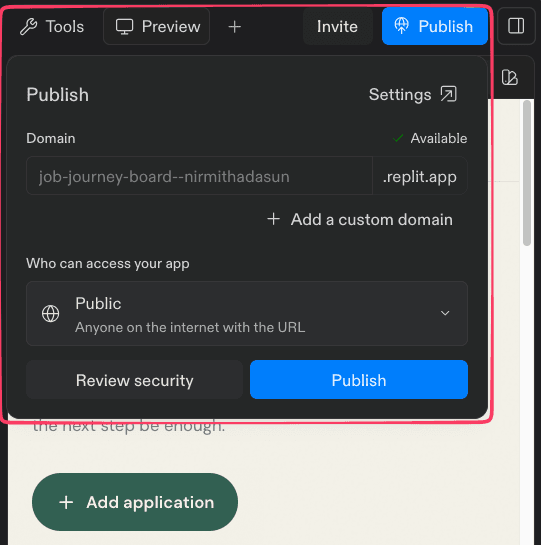Click the theme palette icon below layout toggle
Screen dimensions: 541x545
(510, 77)
